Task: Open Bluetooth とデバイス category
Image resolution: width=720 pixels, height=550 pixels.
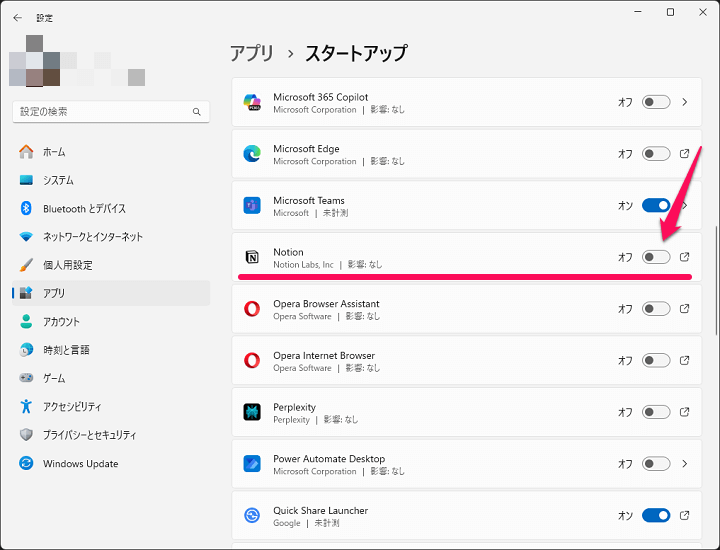Action: coord(111,208)
